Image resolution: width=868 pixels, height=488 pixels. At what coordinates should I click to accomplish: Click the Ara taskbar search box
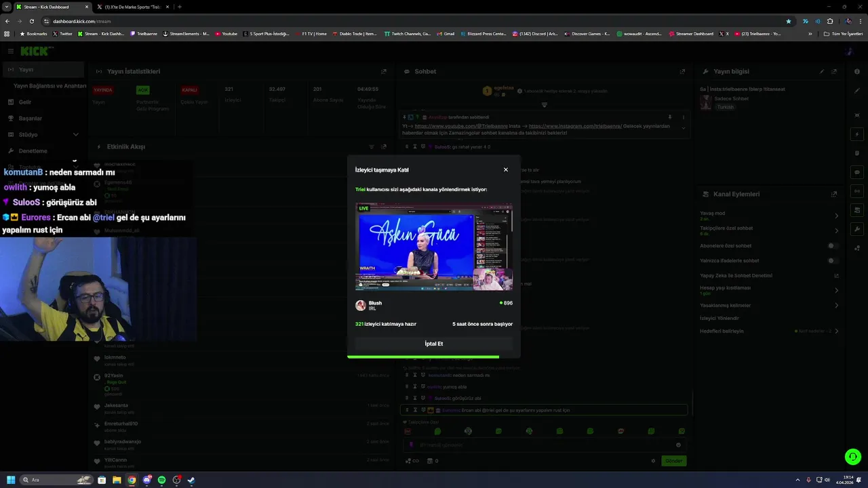click(x=56, y=480)
